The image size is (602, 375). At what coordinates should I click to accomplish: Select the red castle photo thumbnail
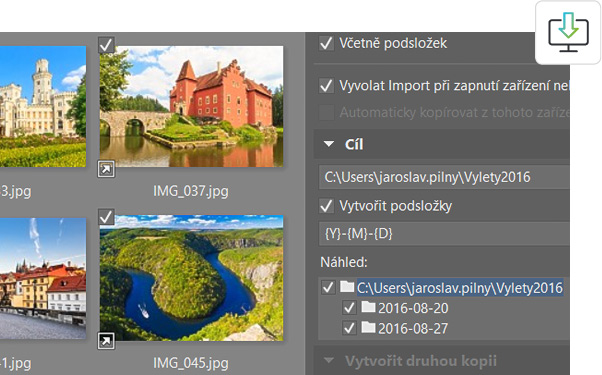pos(192,106)
